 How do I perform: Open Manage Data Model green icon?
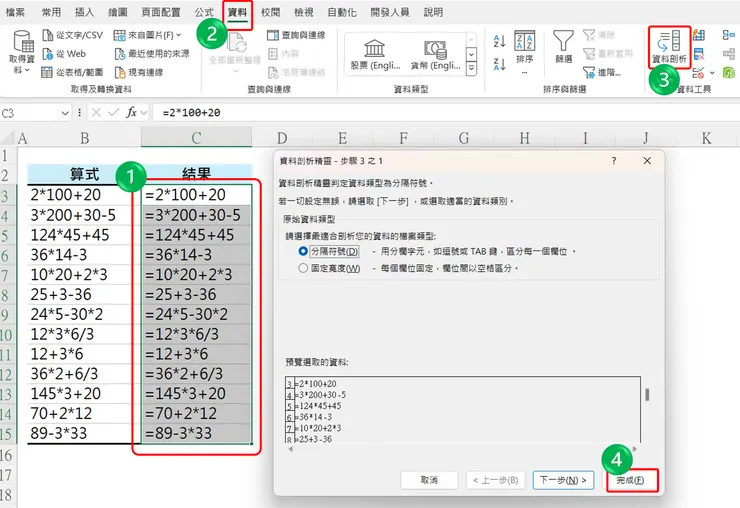point(729,73)
